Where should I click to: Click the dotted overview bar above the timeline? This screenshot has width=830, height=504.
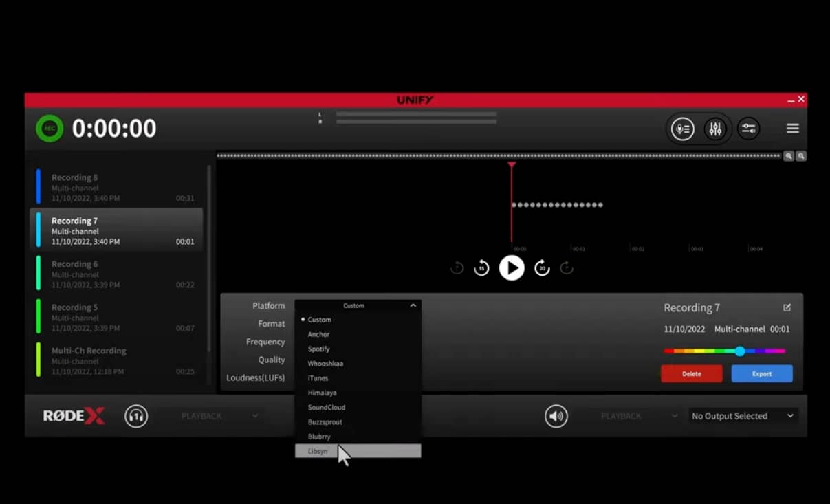(x=499, y=156)
